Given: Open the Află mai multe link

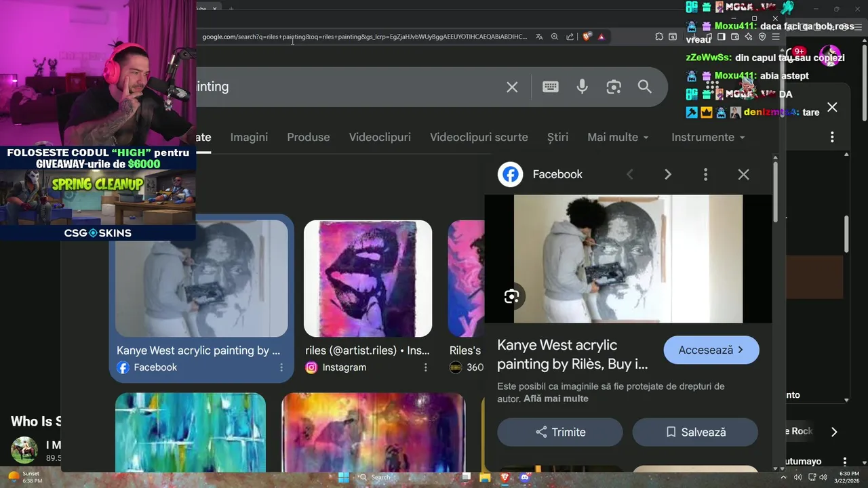Looking at the screenshot, I should [556, 399].
